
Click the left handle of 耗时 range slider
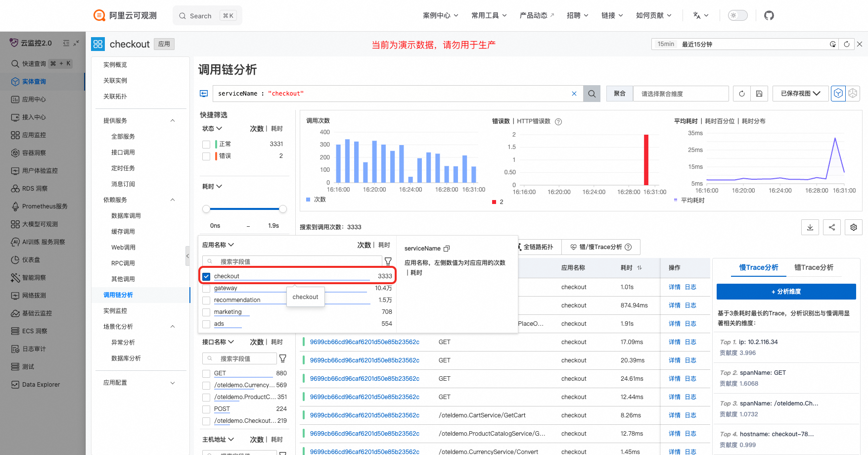(x=206, y=209)
